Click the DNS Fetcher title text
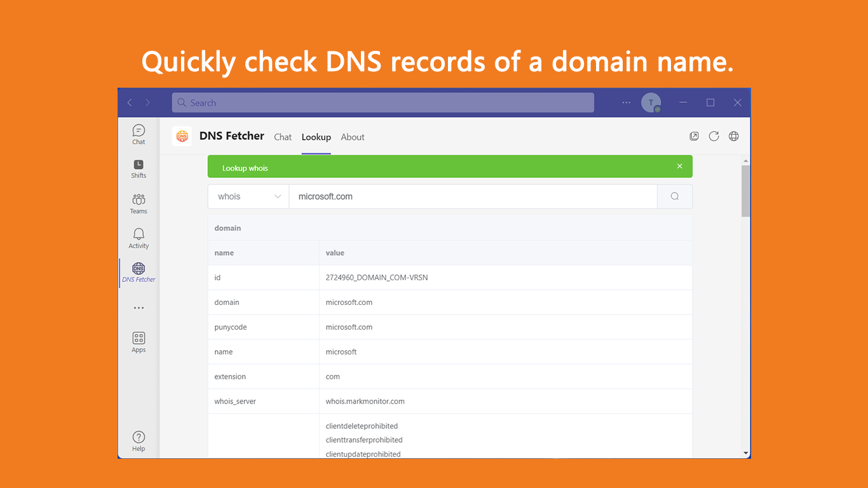Image resolution: width=868 pixels, height=488 pixels. tap(232, 135)
